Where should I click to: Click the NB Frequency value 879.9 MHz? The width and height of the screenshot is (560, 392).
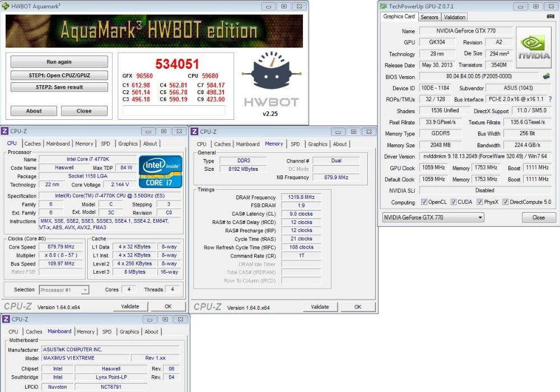(336, 178)
